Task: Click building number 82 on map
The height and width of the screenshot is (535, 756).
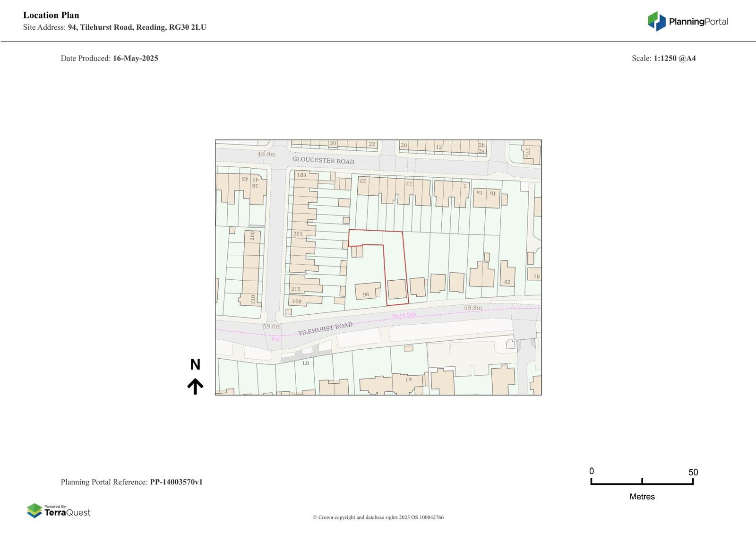Action: 507,282
